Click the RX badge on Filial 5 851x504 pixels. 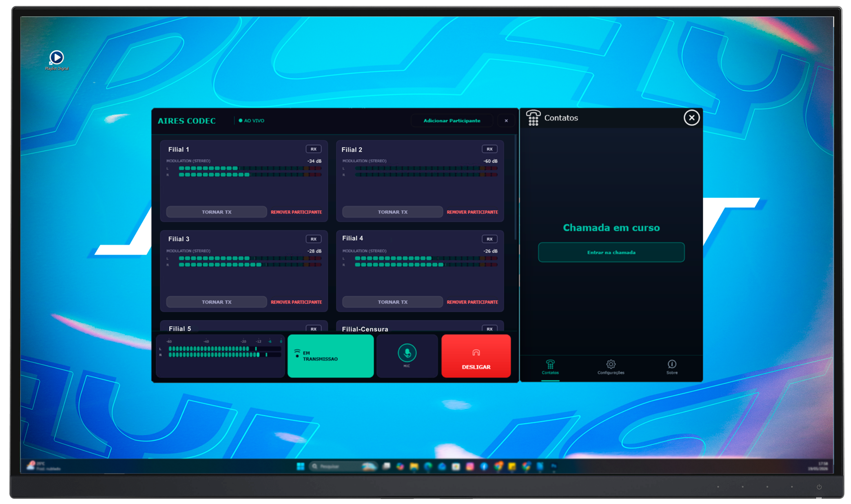point(313,328)
